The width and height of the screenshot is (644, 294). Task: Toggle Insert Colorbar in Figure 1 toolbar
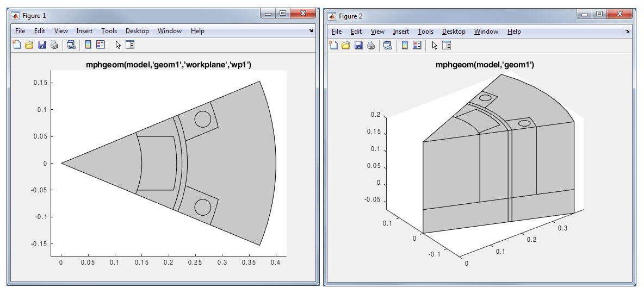87,45
